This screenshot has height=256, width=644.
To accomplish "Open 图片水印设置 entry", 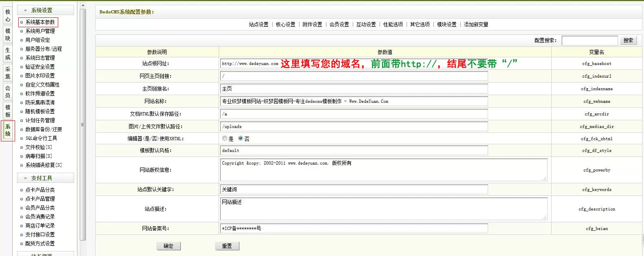I will coord(40,76).
